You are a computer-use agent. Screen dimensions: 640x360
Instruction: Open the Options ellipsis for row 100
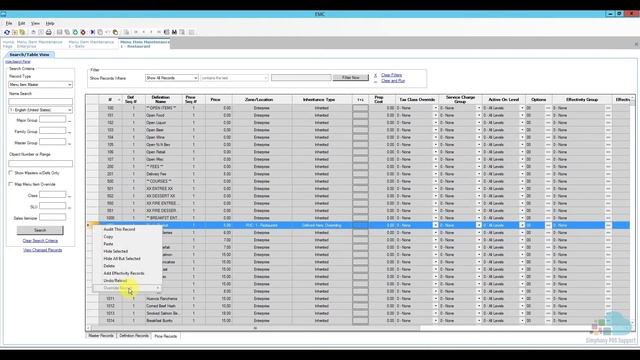[548, 108]
